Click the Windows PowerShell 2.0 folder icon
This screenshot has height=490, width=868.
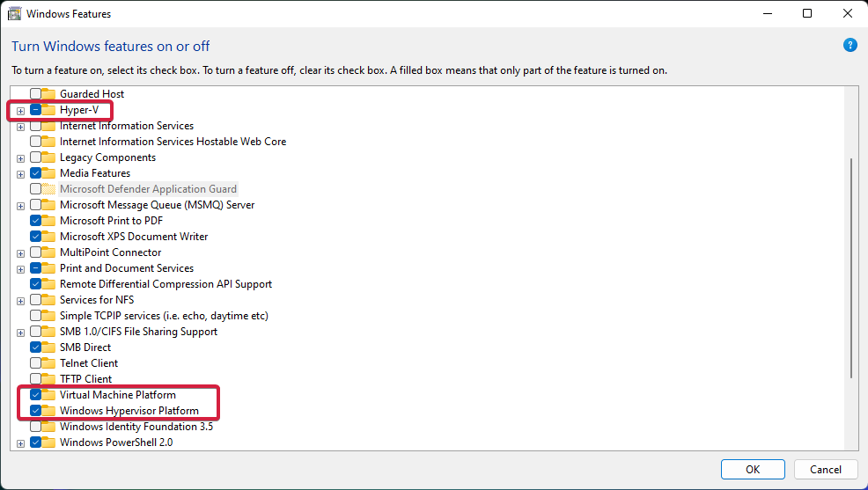click(48, 442)
